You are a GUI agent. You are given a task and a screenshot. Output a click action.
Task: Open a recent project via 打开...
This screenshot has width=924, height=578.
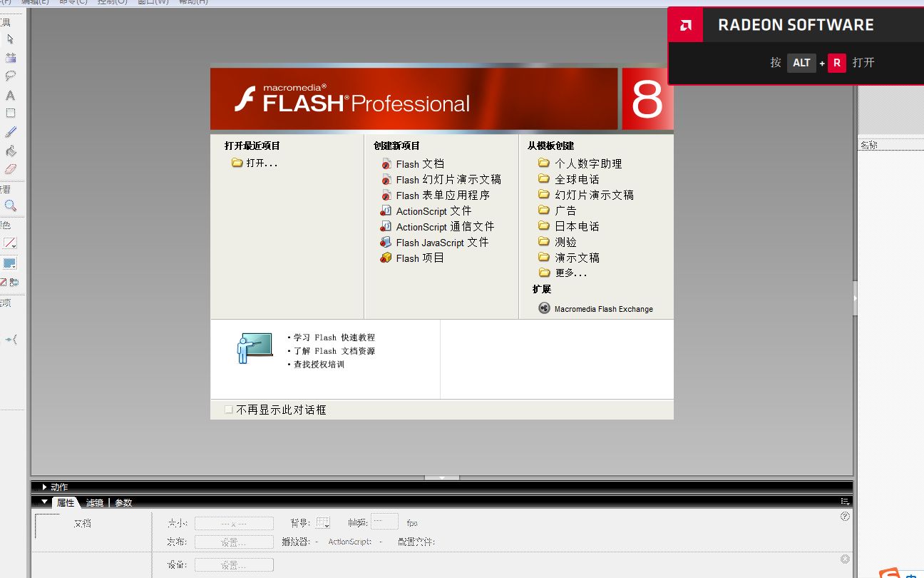click(262, 163)
